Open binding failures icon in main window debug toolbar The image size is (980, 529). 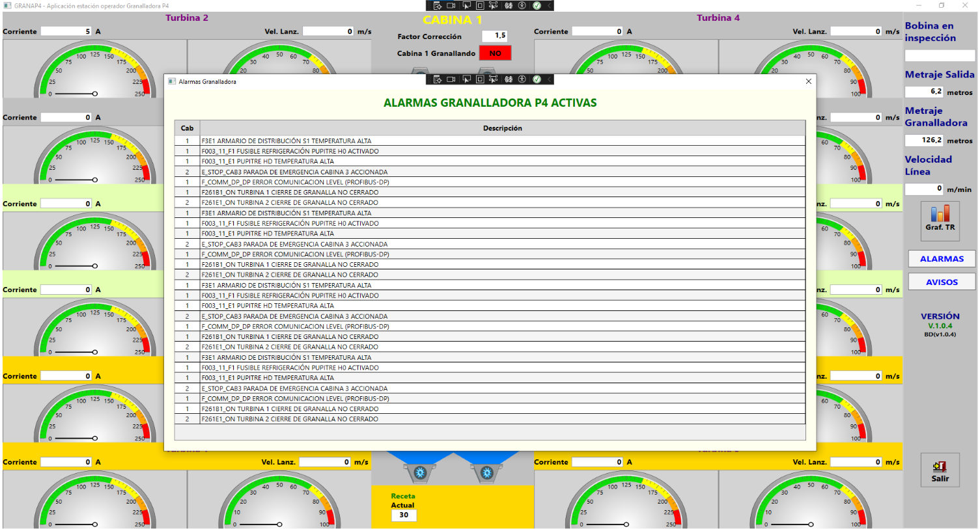tap(509, 5)
